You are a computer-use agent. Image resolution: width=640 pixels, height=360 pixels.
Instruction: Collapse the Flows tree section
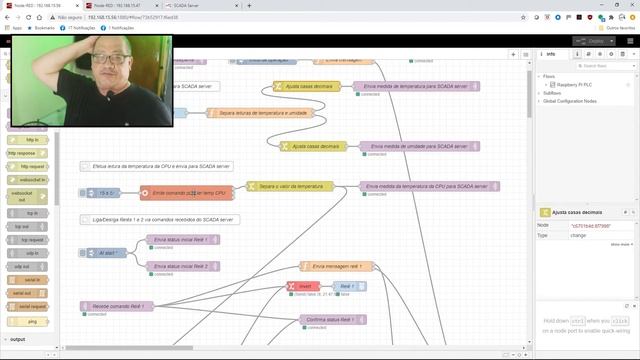point(539,76)
